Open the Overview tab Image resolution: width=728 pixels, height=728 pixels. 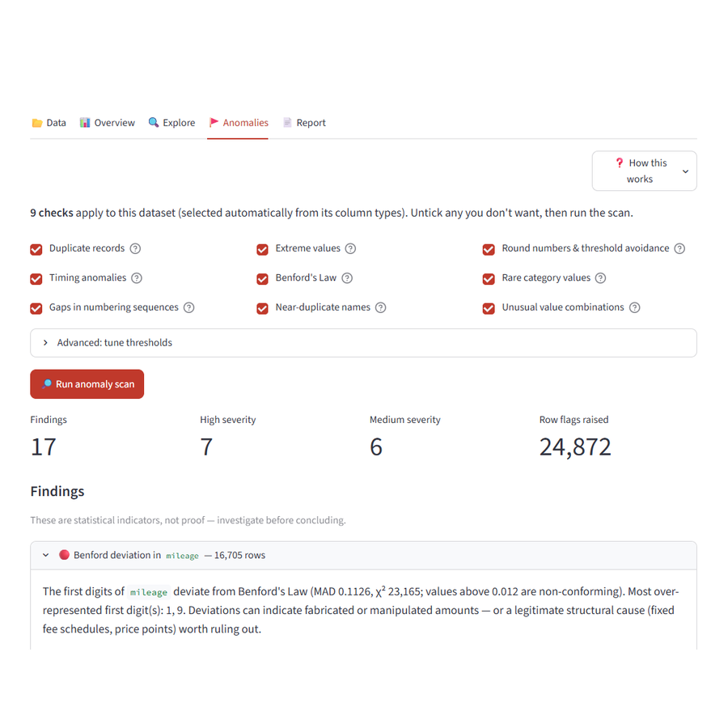point(108,123)
